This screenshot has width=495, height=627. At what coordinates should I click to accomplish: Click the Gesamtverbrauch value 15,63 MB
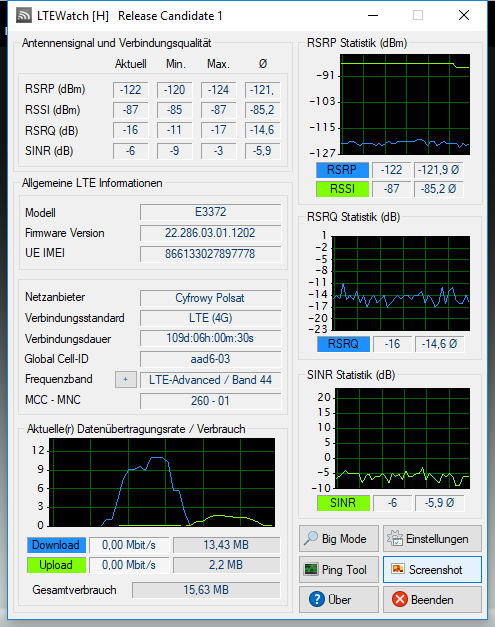pos(206,590)
